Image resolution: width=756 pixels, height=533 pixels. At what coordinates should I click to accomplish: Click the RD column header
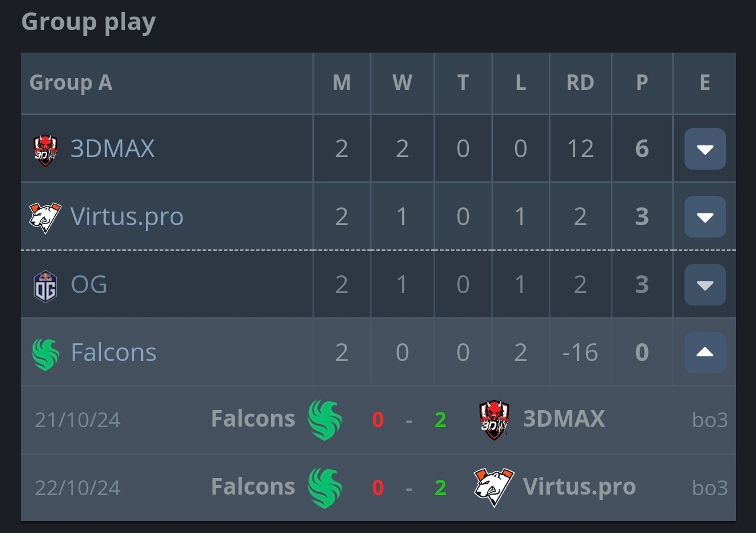coord(580,83)
